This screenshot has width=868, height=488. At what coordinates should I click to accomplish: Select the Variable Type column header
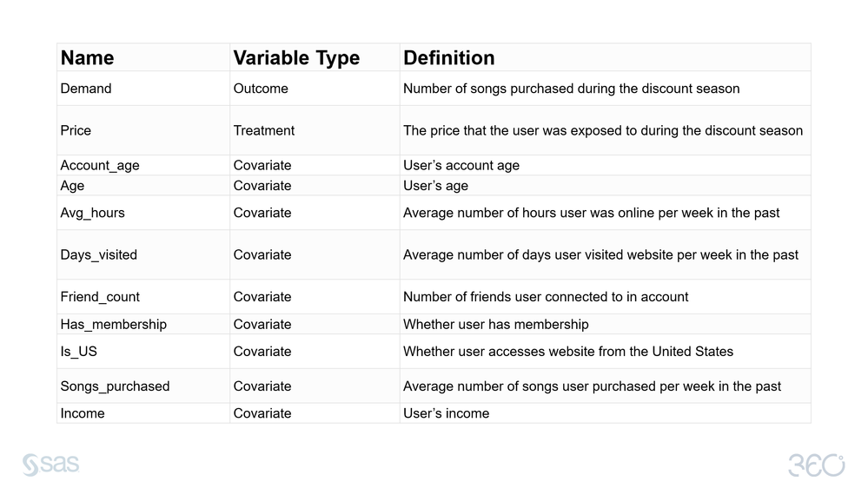pos(296,58)
